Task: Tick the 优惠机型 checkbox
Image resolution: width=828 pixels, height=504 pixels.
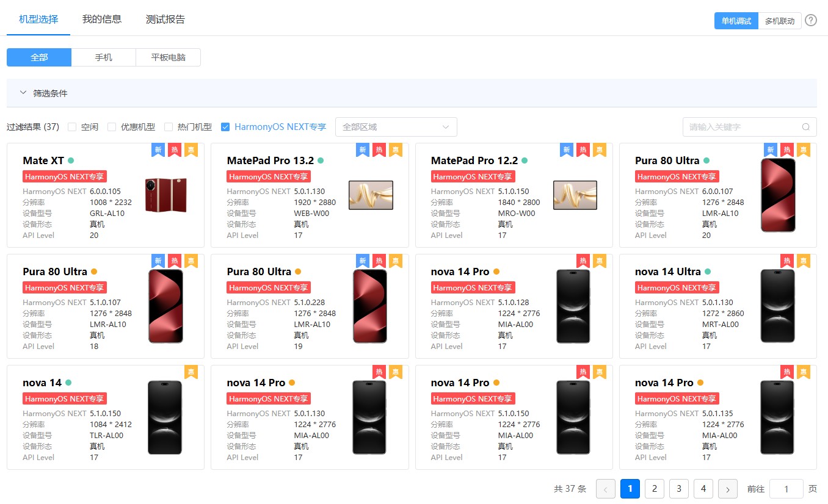Action: (x=112, y=127)
